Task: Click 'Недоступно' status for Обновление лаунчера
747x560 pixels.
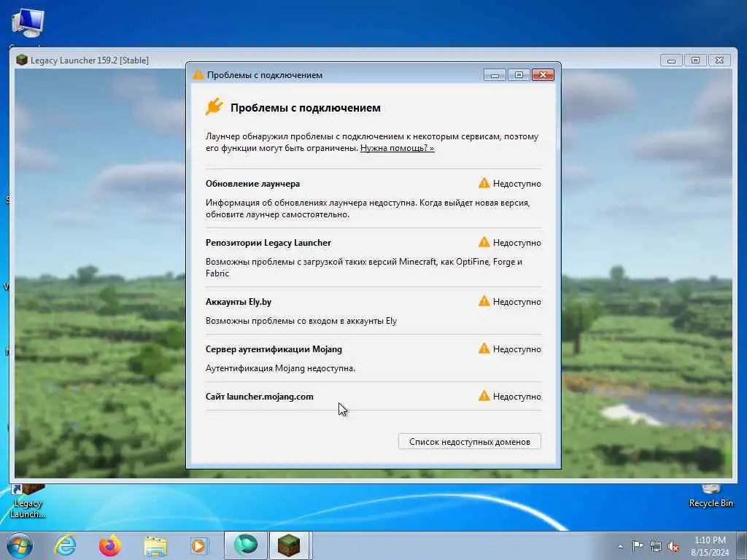Action: pyautogui.click(x=517, y=184)
